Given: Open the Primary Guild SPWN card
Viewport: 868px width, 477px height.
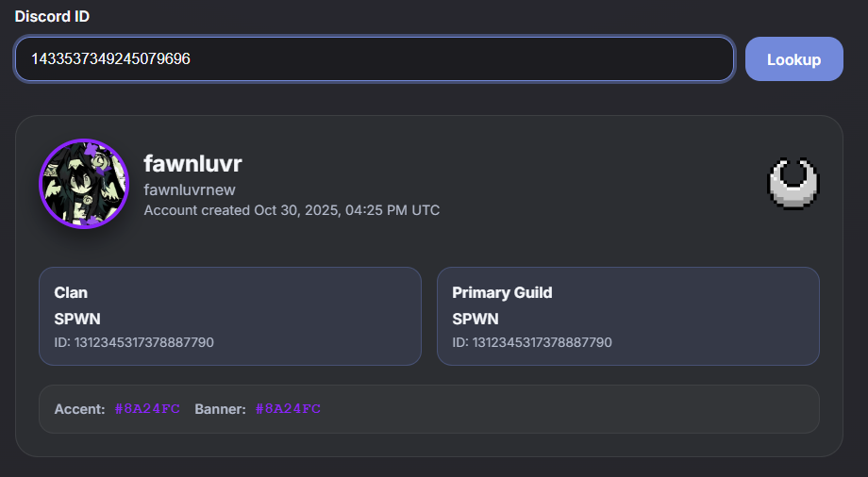Looking at the screenshot, I should [627, 316].
